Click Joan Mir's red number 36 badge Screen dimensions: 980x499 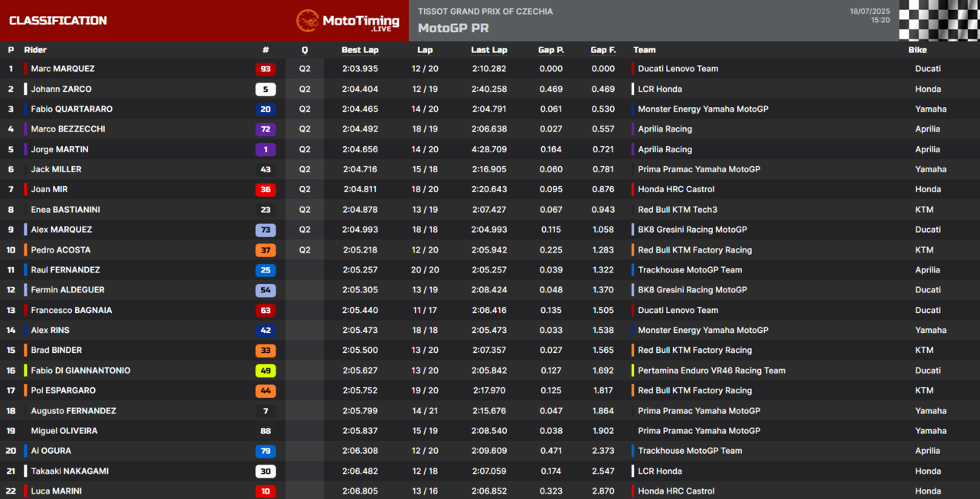[x=266, y=190]
